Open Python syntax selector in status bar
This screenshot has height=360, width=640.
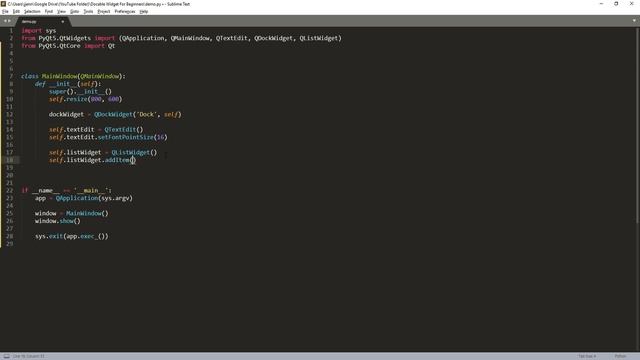coord(620,356)
